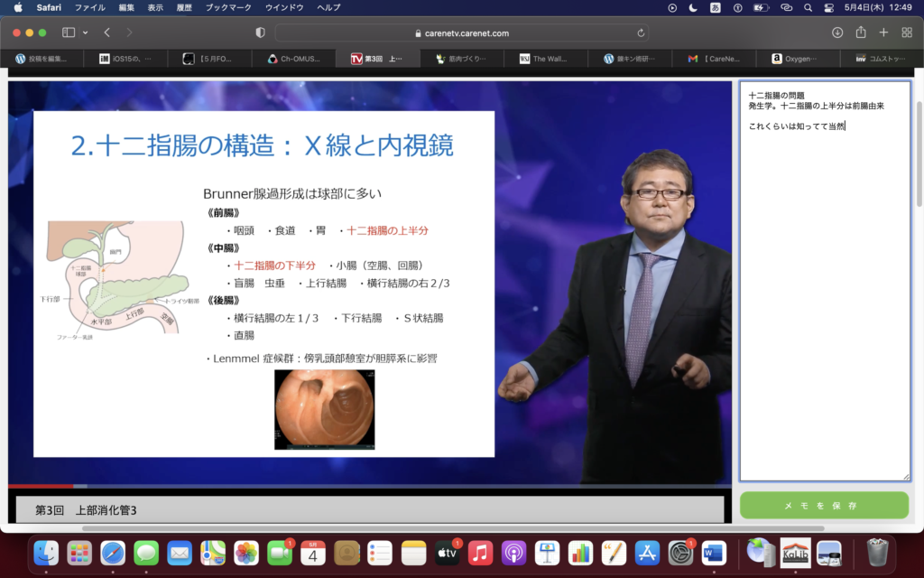
Task: Open the Safari downloads list
Action: click(x=837, y=33)
